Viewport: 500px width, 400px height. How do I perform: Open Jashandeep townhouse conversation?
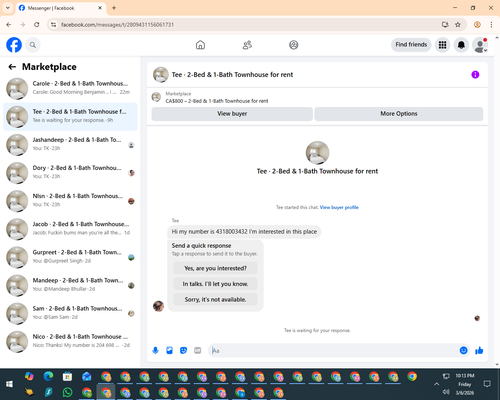click(x=70, y=145)
